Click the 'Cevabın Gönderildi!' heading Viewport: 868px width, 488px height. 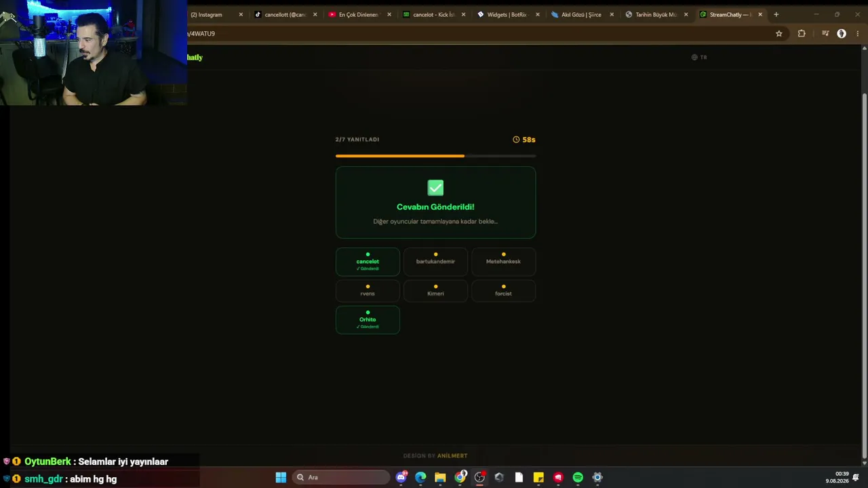pyautogui.click(x=435, y=207)
